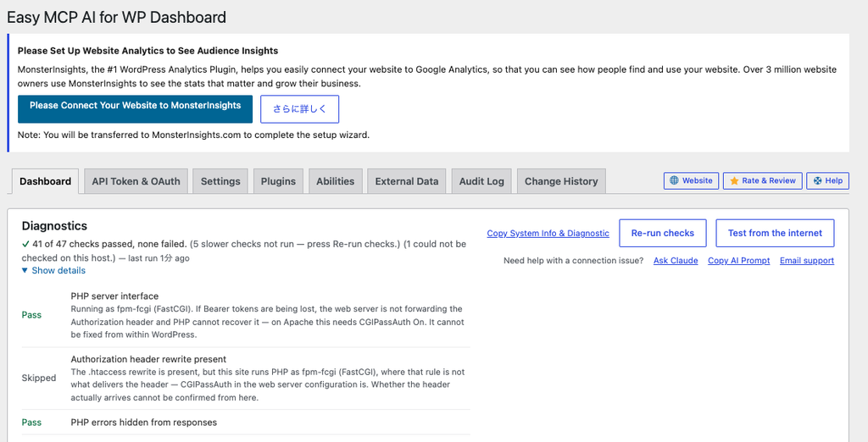Click the note about MonsterInsights.com transfer
Image resolution: width=868 pixels, height=442 pixels.
[x=193, y=135]
